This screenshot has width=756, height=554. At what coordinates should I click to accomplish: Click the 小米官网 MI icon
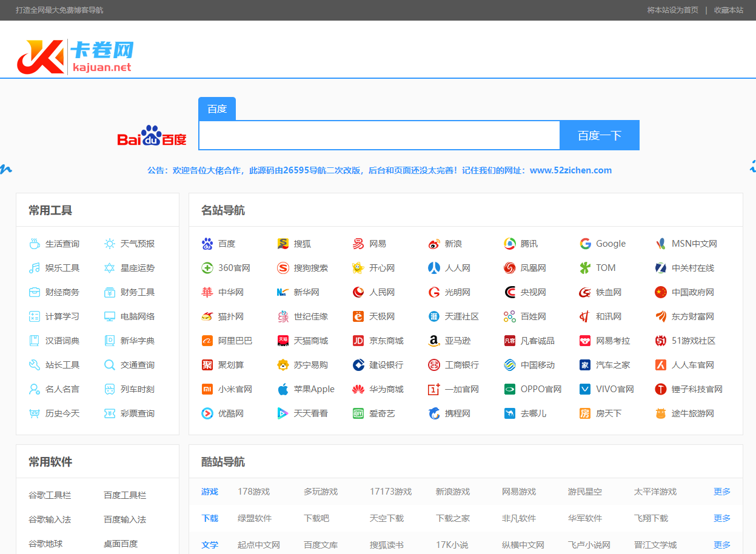207,389
